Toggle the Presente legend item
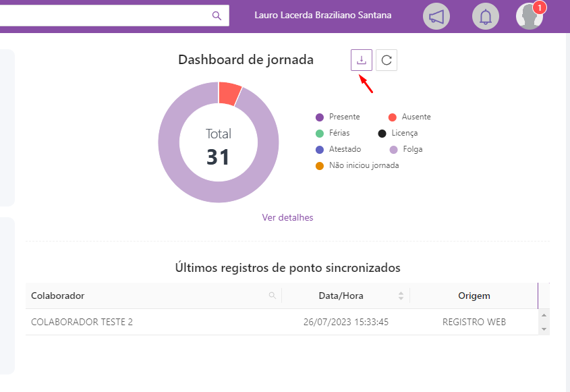Screen dimensions: 570x392 point(344,117)
